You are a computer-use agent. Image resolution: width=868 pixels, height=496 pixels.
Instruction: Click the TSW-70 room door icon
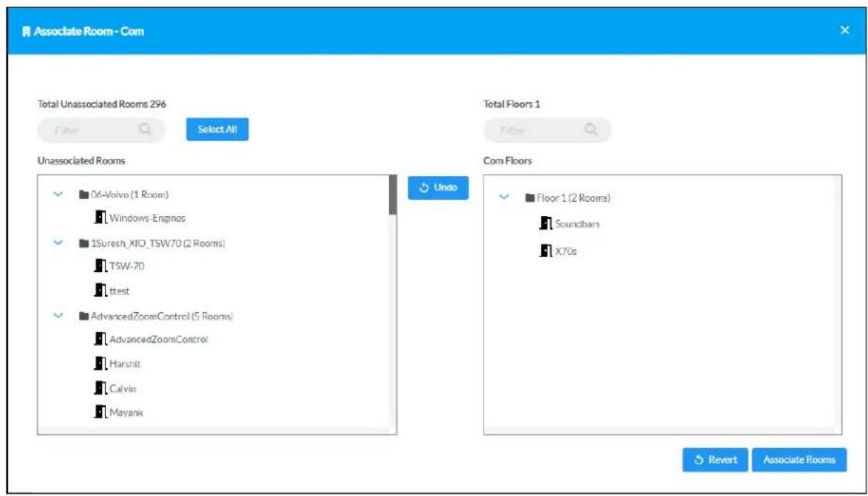[100, 266]
